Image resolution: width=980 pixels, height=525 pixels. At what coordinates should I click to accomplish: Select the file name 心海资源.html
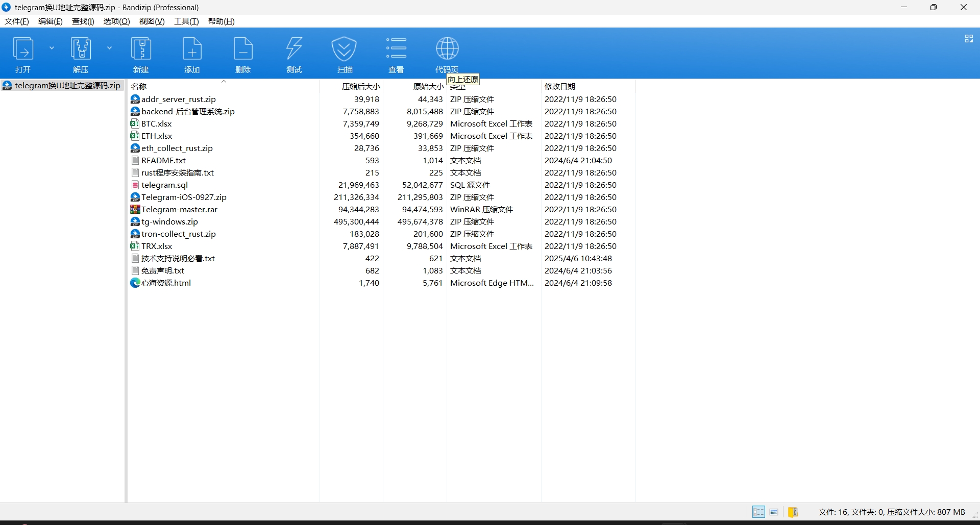coord(166,283)
